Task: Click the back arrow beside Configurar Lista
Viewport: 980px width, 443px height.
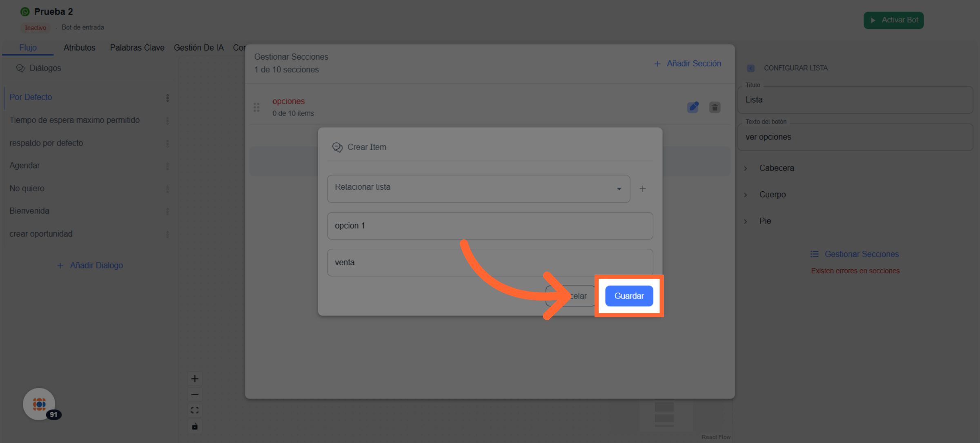Action: click(x=751, y=68)
